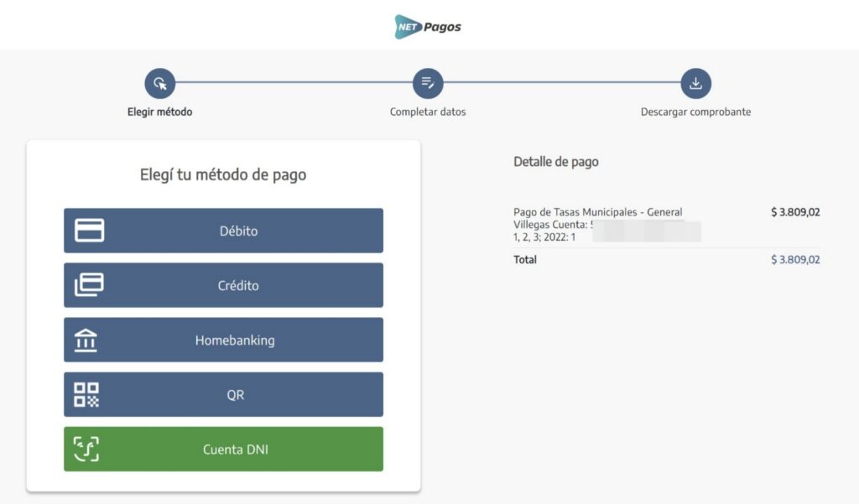Click the Completar datos step circle icon
Screen dimensions: 859x504
(428, 83)
